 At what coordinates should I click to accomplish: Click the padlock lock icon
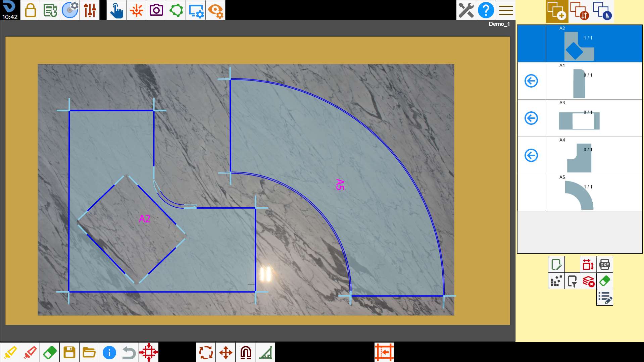pos(30,10)
